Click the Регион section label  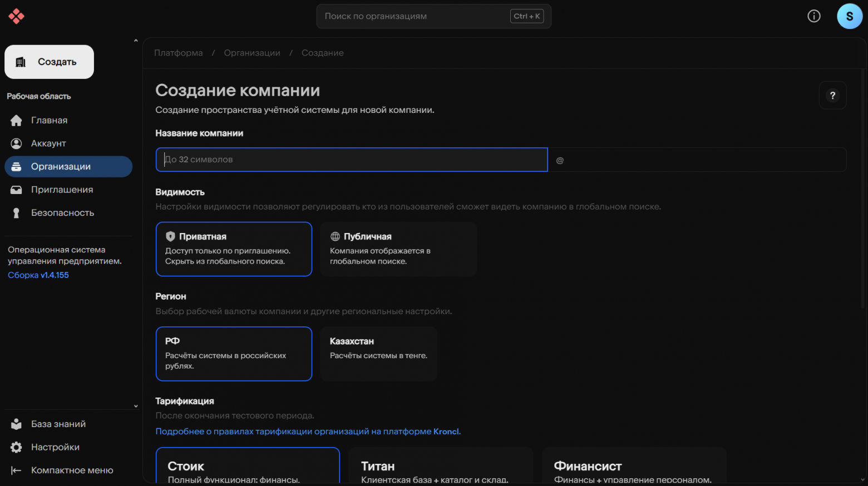(171, 296)
